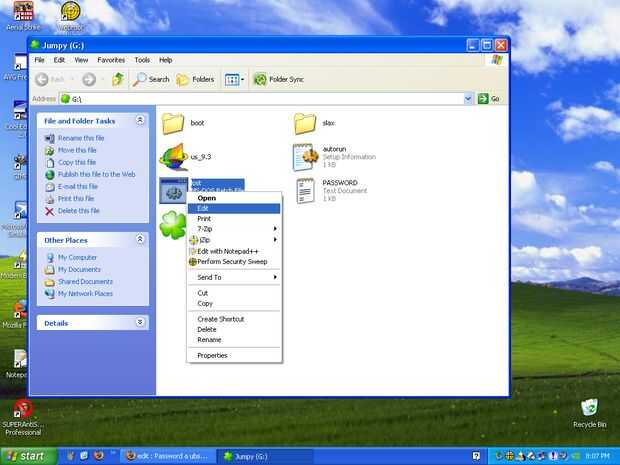
Task: Open the File menu
Action: tap(39, 60)
